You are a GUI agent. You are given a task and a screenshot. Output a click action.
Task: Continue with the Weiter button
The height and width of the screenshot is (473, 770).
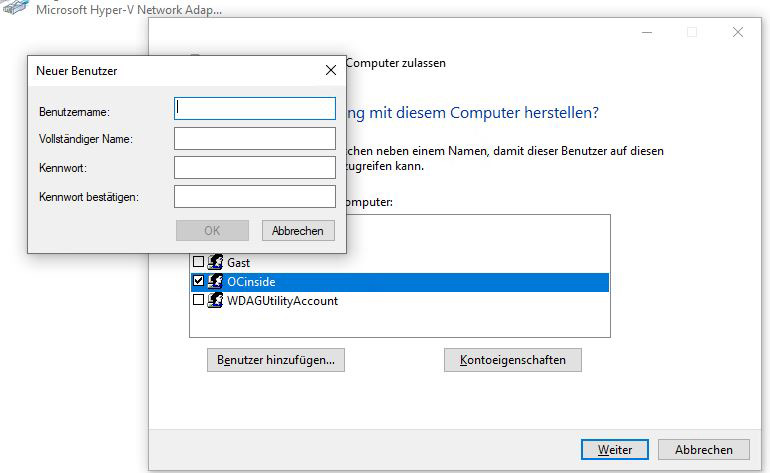click(x=615, y=449)
